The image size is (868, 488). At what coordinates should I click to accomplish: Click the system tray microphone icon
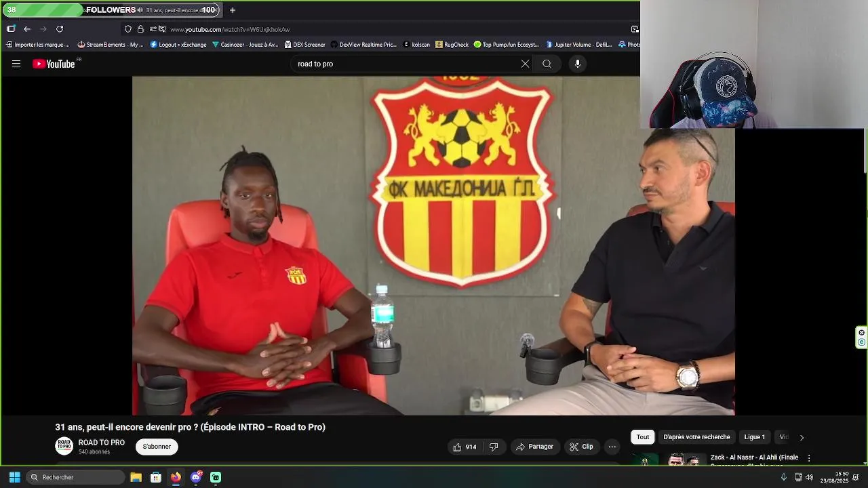click(784, 477)
